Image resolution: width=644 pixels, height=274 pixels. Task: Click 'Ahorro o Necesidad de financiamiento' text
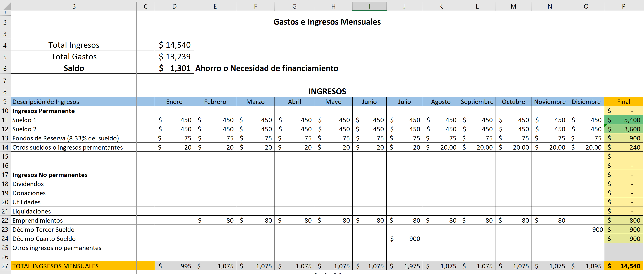267,68
